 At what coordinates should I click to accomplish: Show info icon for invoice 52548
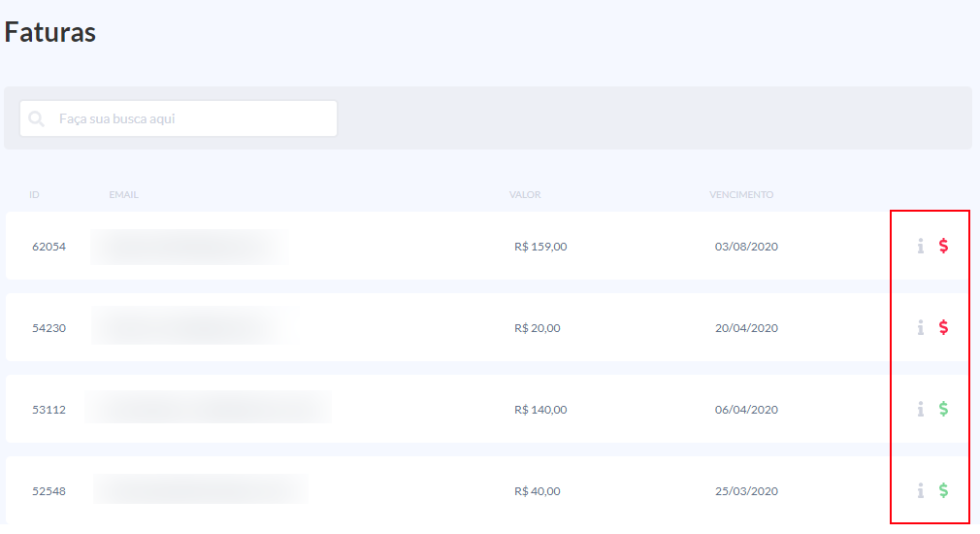(x=920, y=491)
